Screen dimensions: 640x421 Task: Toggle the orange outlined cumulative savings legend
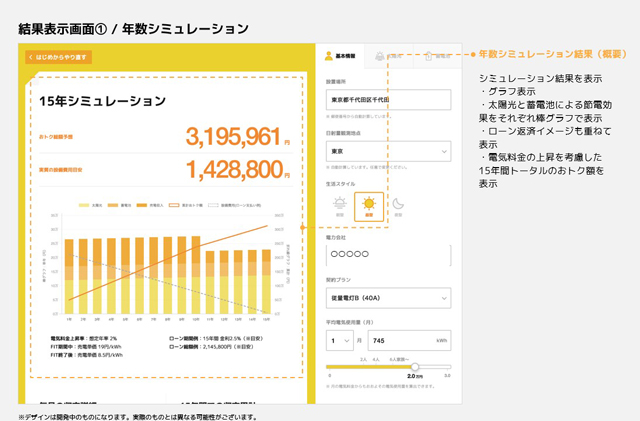pyautogui.click(x=174, y=205)
